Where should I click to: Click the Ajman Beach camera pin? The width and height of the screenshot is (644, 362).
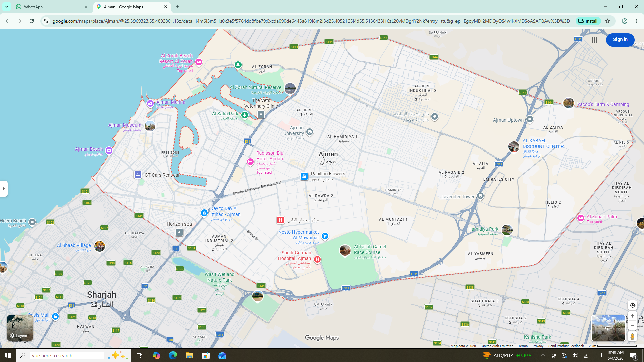(x=109, y=150)
